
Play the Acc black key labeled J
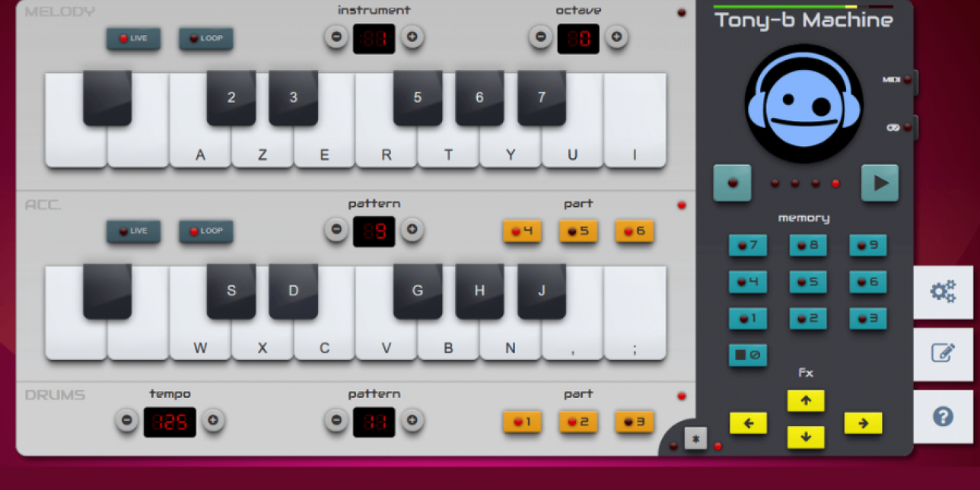click(x=542, y=291)
